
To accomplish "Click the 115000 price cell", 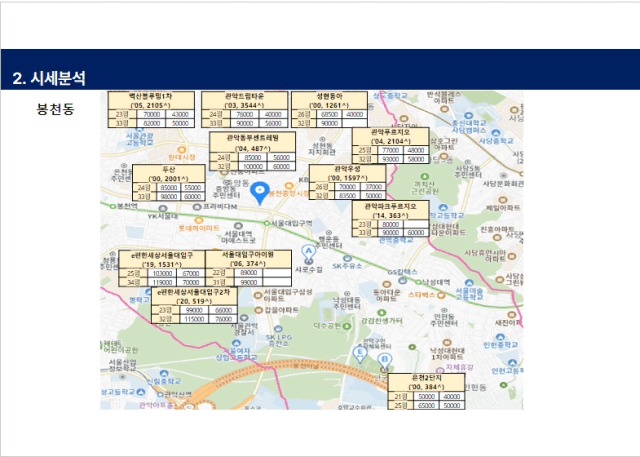I will [194, 319].
